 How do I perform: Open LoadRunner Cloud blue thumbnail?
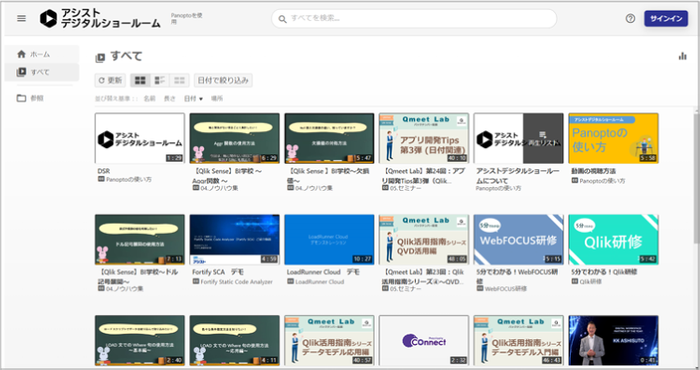[329, 240]
